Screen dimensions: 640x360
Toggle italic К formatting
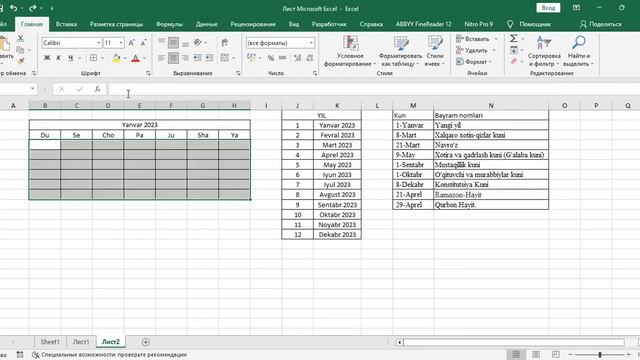click(x=58, y=58)
